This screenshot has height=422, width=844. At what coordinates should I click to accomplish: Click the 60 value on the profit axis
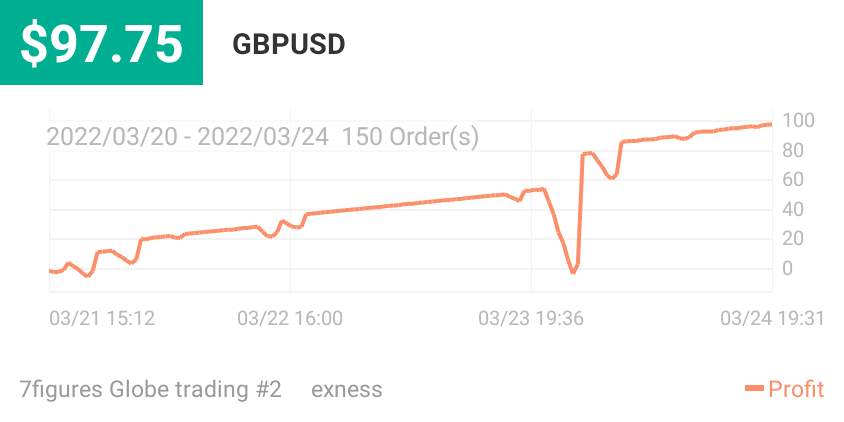[x=792, y=180]
